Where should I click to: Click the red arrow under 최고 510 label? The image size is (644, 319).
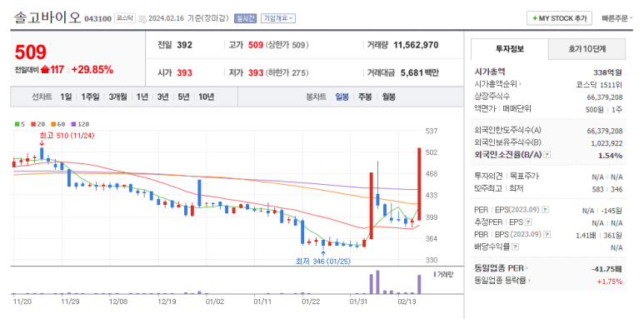click(x=42, y=143)
